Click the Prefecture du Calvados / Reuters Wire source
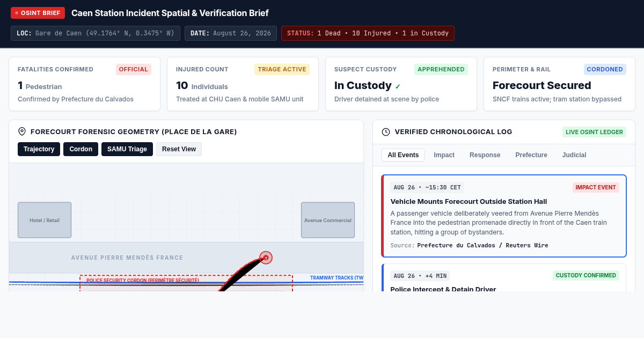This screenshot has width=644, height=338. click(x=482, y=245)
